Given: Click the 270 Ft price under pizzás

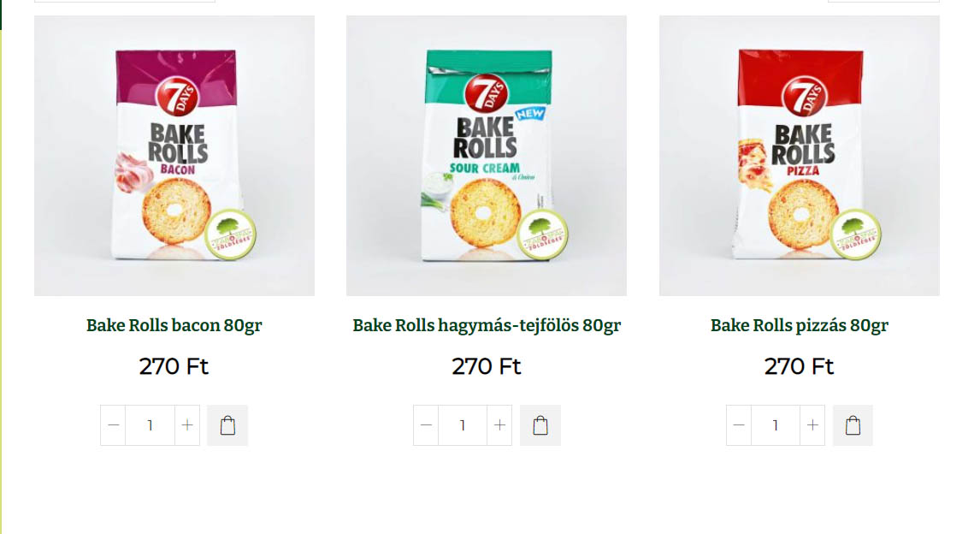Looking at the screenshot, I should pos(800,366).
